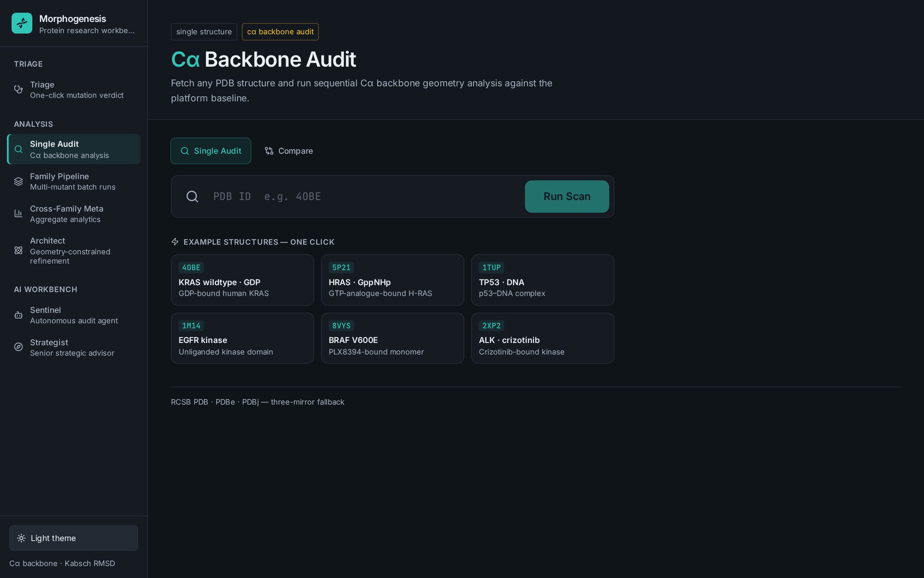The width and height of the screenshot is (924, 578).
Task: Load the 8VYS BRAF V600E example
Action: click(x=392, y=338)
